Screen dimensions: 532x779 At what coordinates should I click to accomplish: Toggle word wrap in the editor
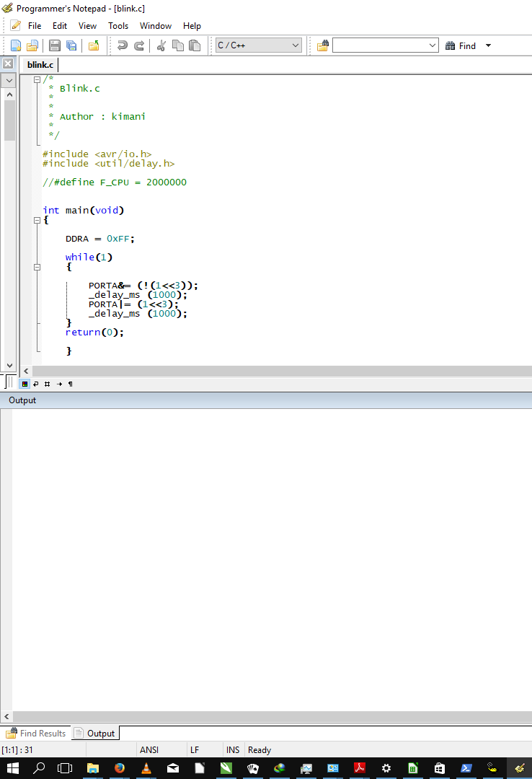[x=36, y=384]
